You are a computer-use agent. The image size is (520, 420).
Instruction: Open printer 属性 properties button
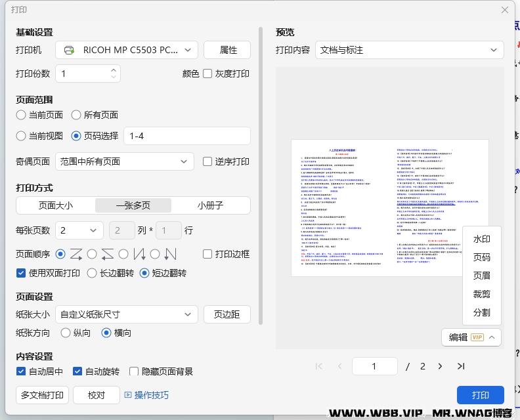click(227, 50)
